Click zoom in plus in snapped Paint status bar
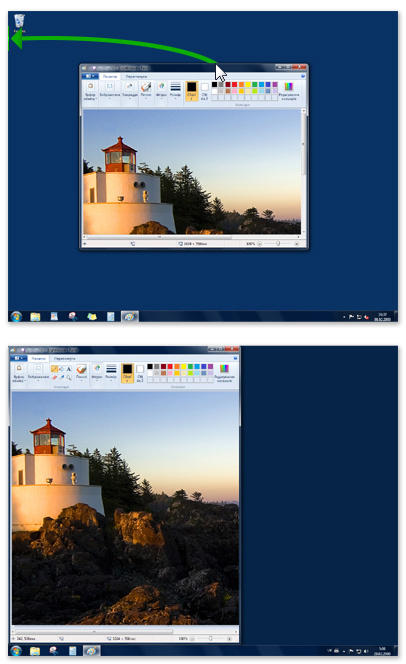 229,638
